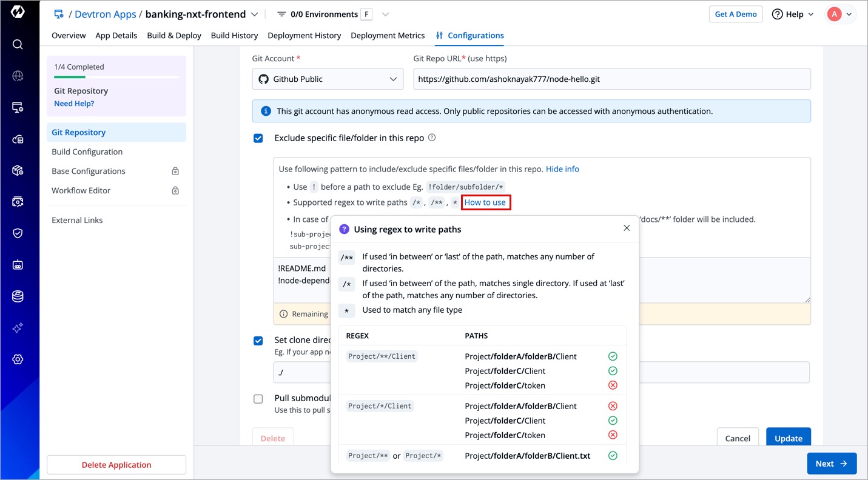
Task: Open the database stack icon in sidebar
Action: [18, 296]
